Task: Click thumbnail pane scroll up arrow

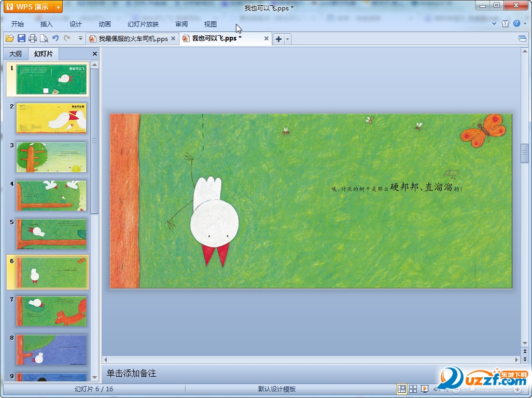Action: [95, 64]
